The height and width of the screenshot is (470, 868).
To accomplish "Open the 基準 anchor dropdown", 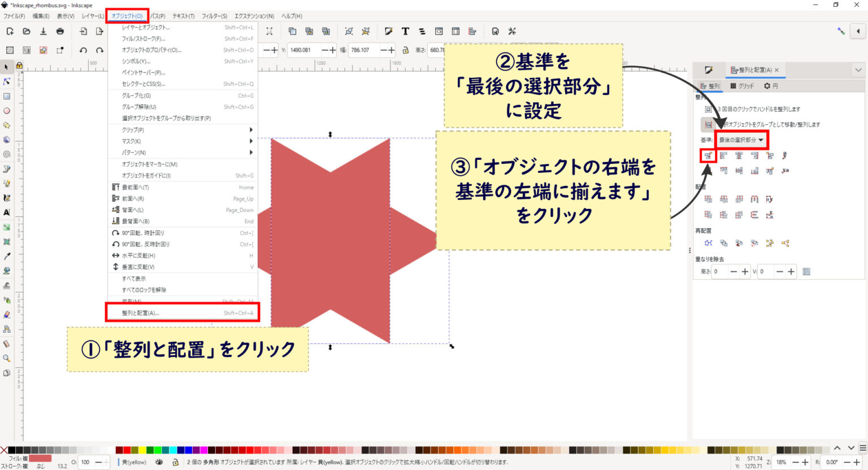I will pos(742,140).
